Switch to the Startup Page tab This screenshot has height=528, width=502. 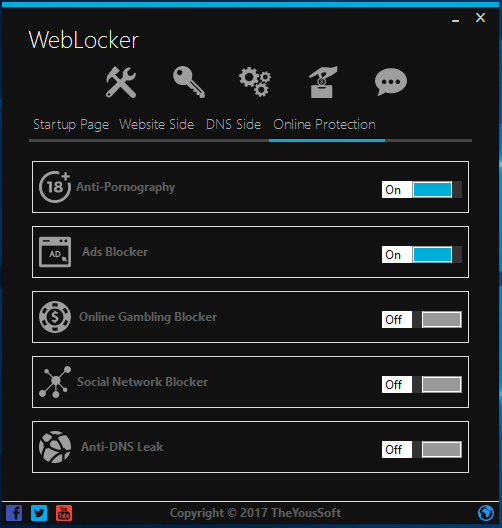(x=71, y=125)
